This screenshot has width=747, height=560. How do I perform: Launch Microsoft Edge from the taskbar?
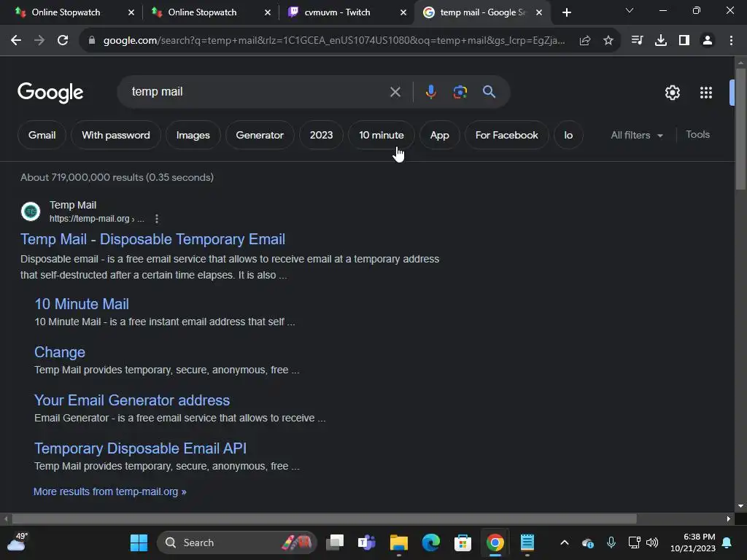430,542
